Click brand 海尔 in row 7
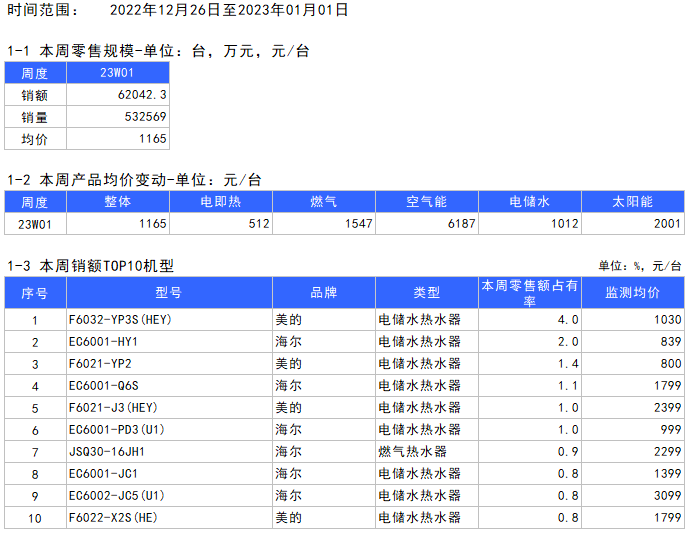 click(x=288, y=451)
